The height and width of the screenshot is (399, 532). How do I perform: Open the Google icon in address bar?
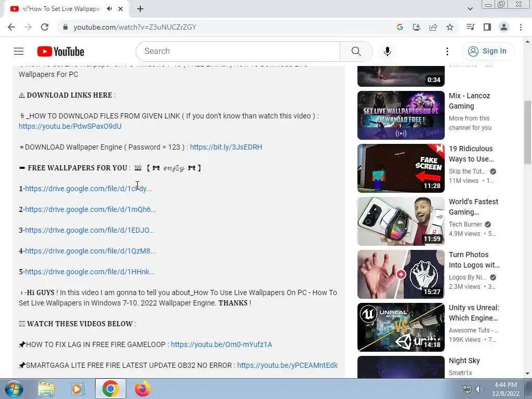400,27
